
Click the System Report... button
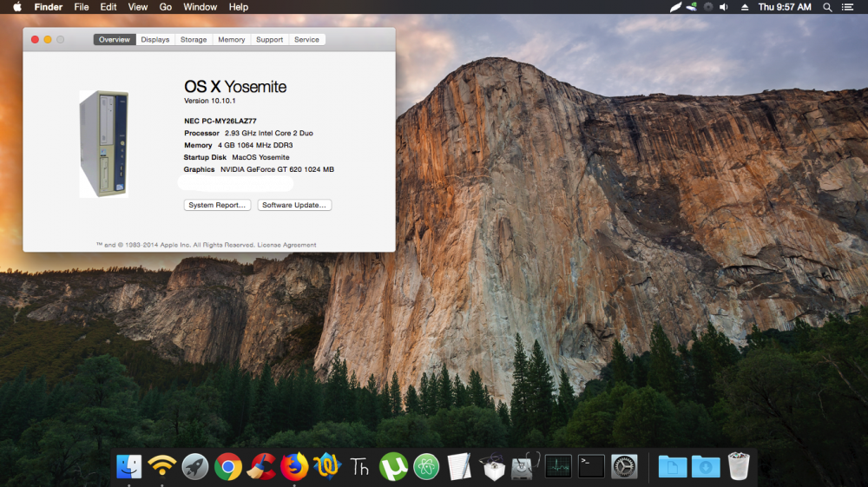217,205
